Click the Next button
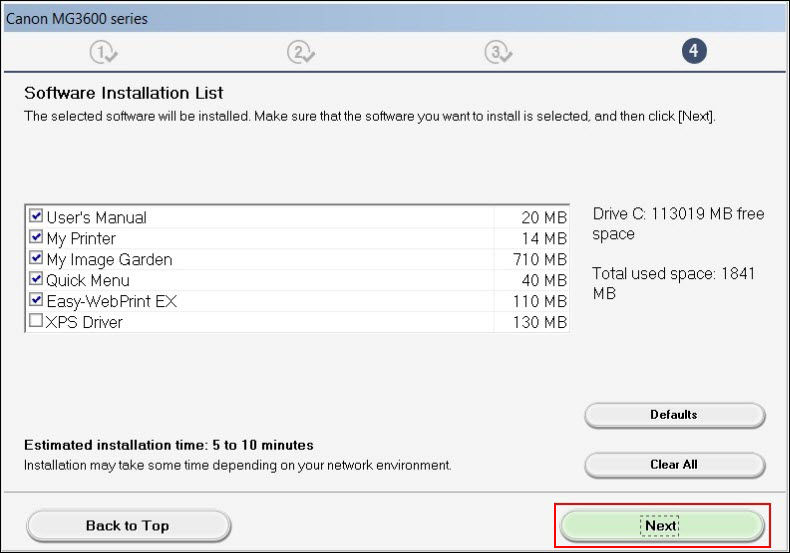The width and height of the screenshot is (790, 553). tap(662, 526)
